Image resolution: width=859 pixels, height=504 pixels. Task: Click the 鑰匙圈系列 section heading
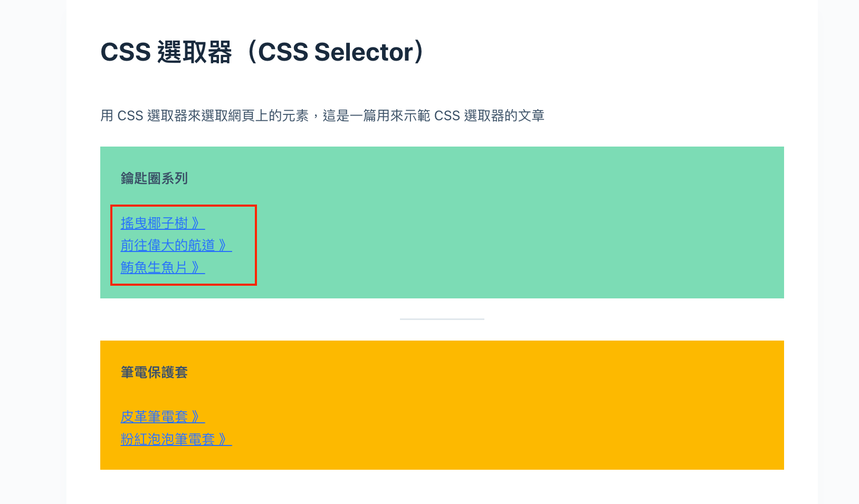point(154,178)
